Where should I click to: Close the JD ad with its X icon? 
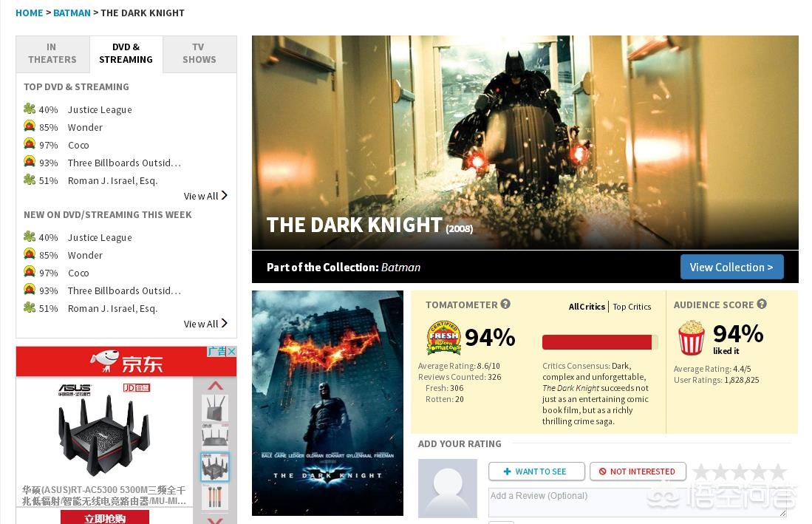click(231, 351)
